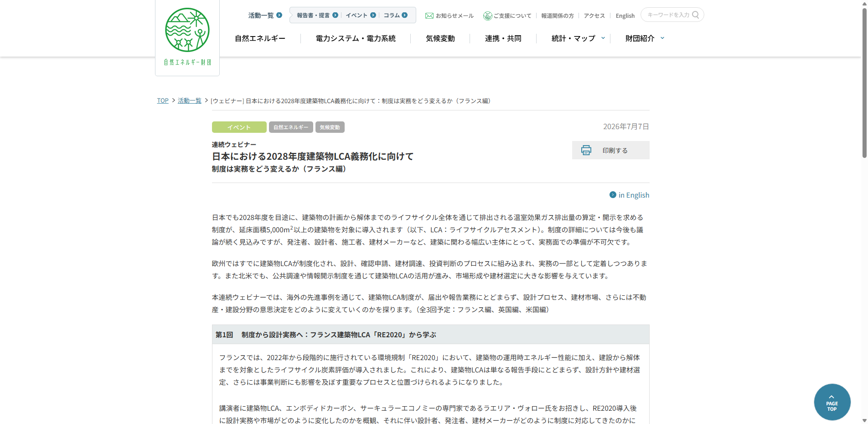Click the subtitle 制度は実務をどう変えるか（フランス編）
This screenshot has width=868, height=424.
[280, 169]
